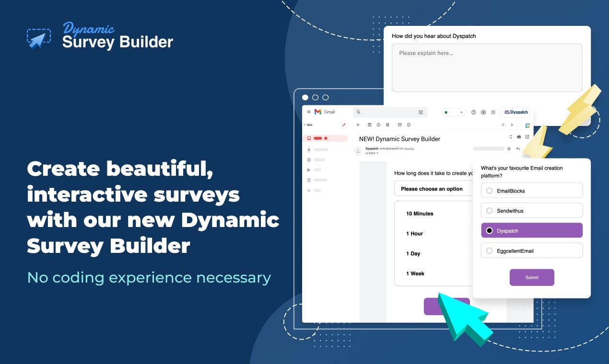Go back to inbox with arrow

click(x=358, y=125)
